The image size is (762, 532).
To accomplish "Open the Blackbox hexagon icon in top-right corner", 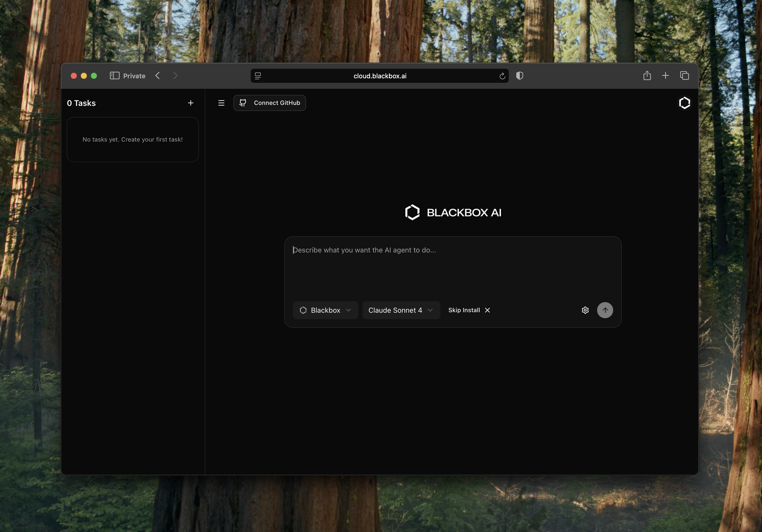I will pos(684,103).
